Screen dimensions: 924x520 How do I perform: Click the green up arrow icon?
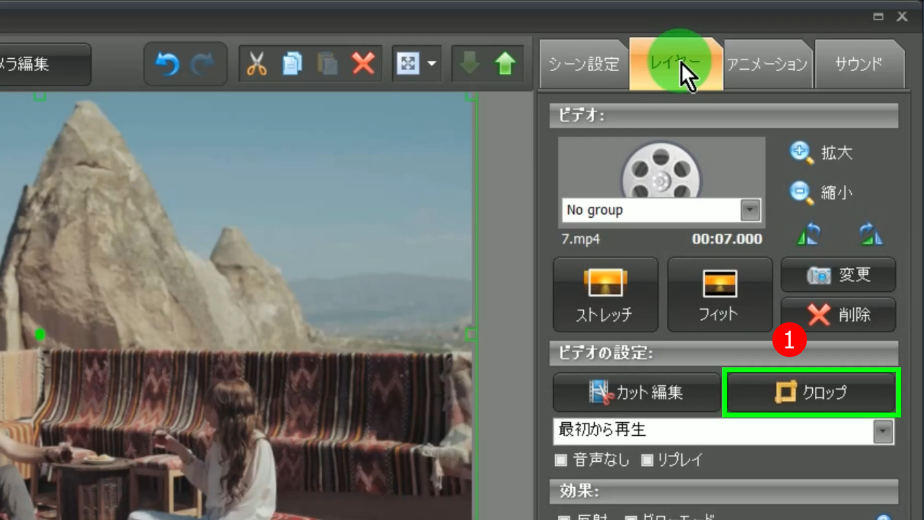[x=505, y=64]
